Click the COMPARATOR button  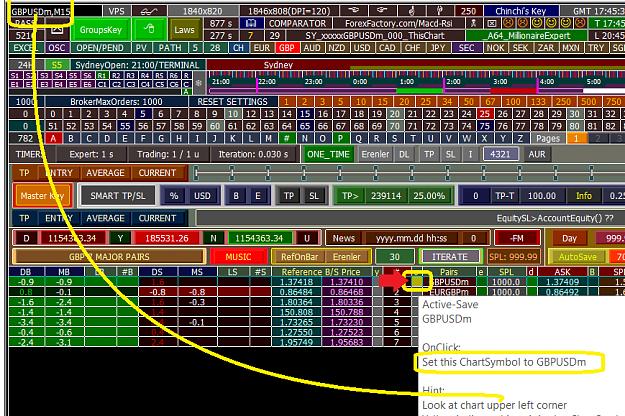(x=297, y=24)
